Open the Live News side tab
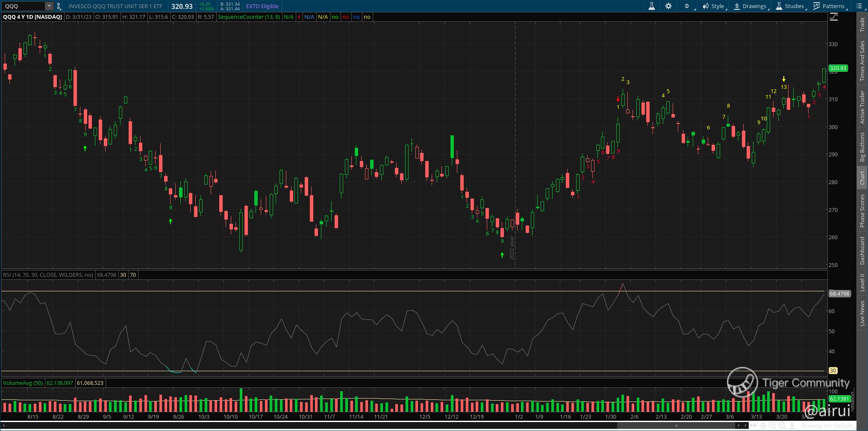 (862, 314)
